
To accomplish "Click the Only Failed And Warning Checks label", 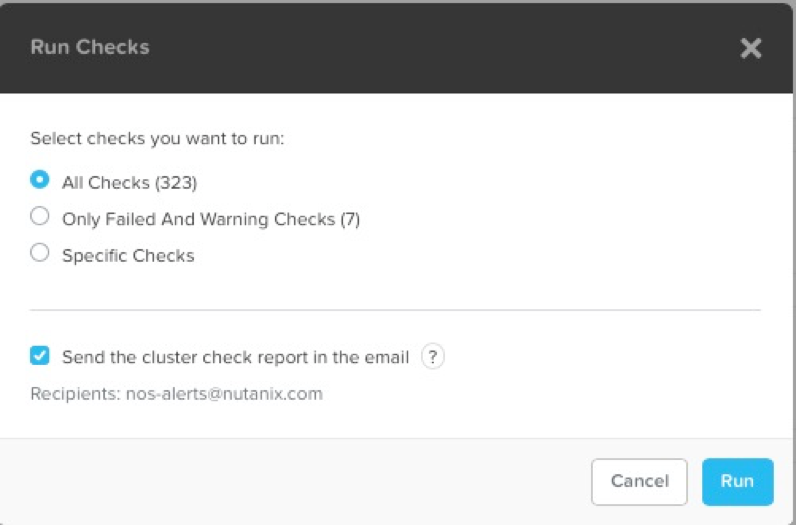I will [211, 219].
